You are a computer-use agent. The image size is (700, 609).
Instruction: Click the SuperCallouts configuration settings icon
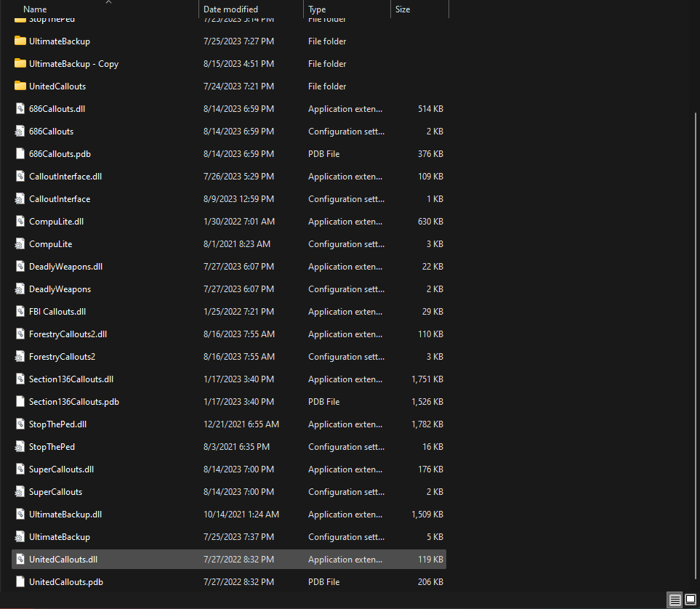coord(20,491)
